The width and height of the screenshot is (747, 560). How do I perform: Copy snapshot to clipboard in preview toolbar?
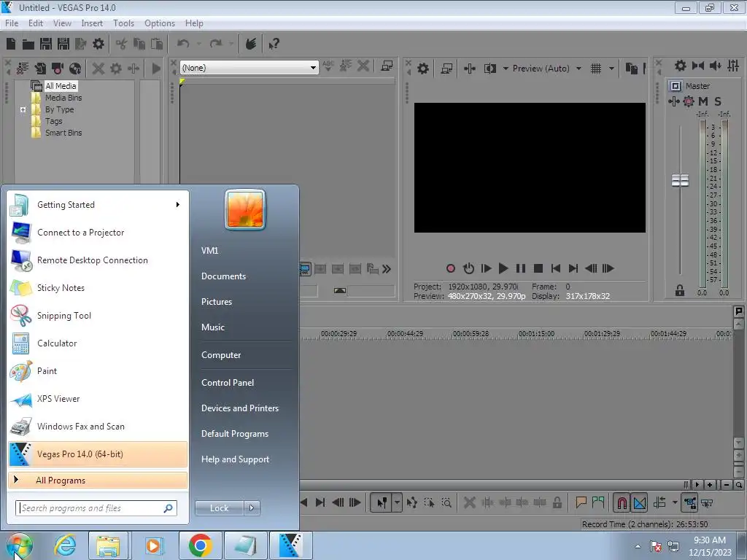coord(631,69)
